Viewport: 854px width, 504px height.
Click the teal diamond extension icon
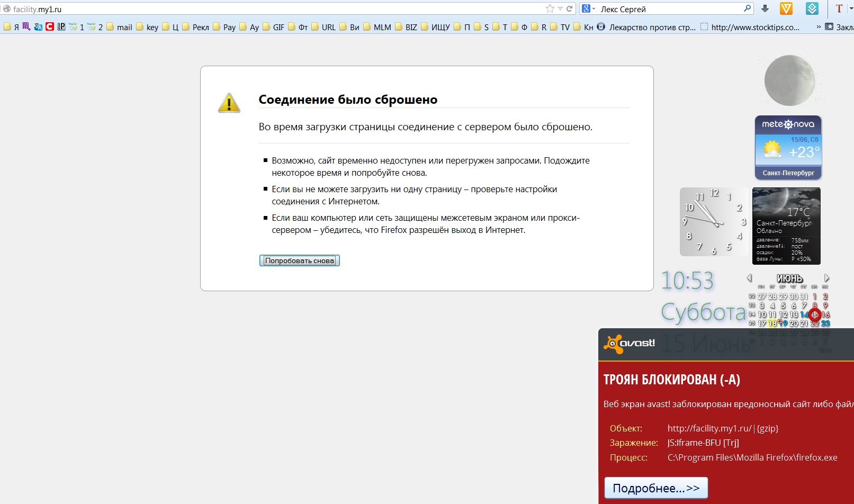click(x=812, y=8)
